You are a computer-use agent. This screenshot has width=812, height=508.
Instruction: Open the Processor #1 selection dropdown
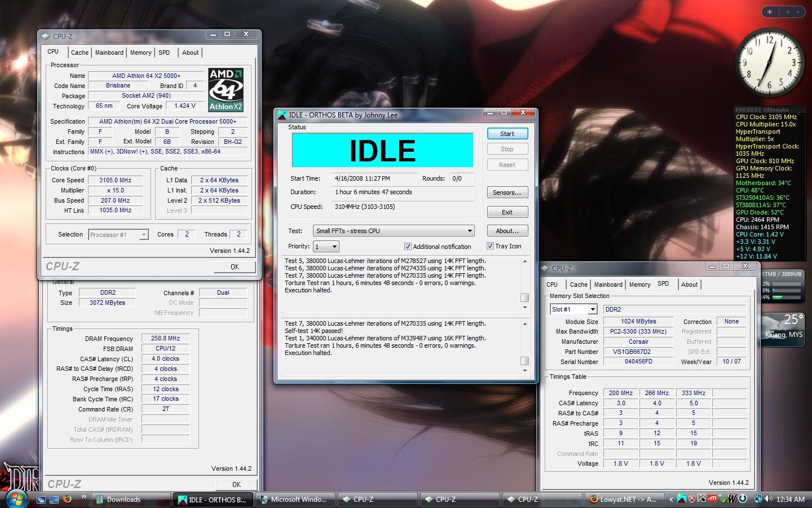click(118, 235)
